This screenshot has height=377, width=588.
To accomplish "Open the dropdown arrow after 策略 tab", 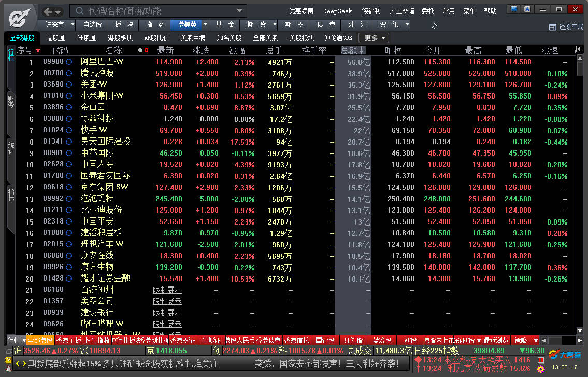I will (536, 341).
